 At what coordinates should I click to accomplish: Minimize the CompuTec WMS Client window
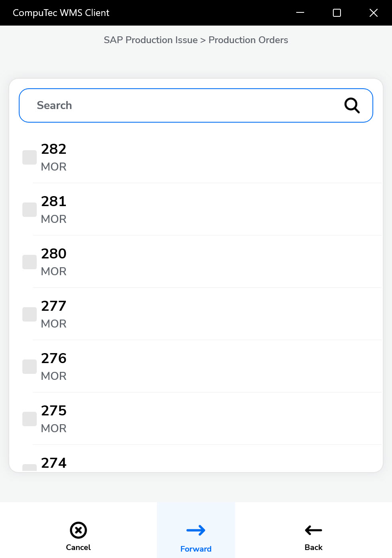pyautogui.click(x=300, y=13)
